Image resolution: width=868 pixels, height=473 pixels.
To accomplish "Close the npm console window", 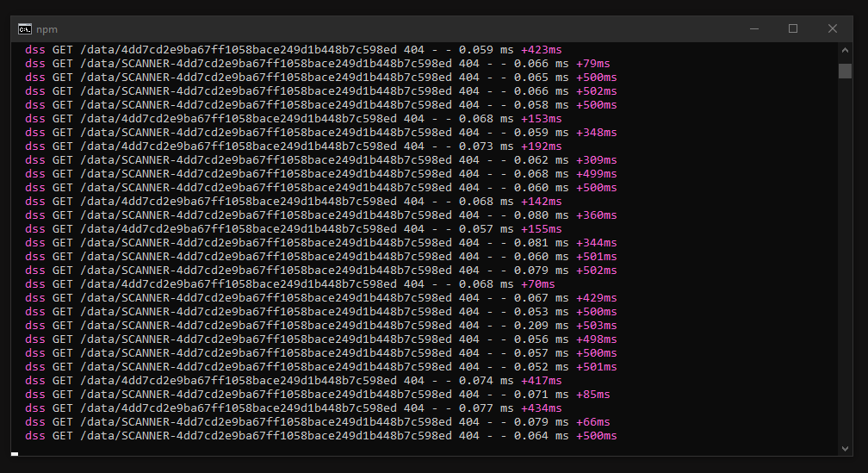I will pyautogui.click(x=832, y=28).
